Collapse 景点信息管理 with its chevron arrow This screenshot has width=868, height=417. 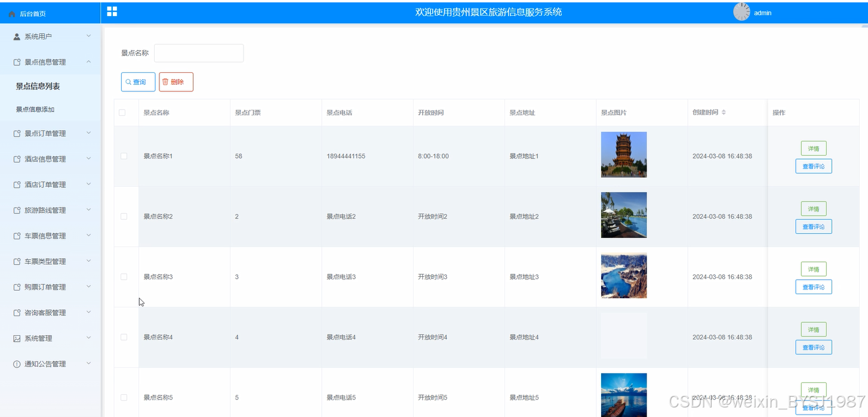click(88, 61)
